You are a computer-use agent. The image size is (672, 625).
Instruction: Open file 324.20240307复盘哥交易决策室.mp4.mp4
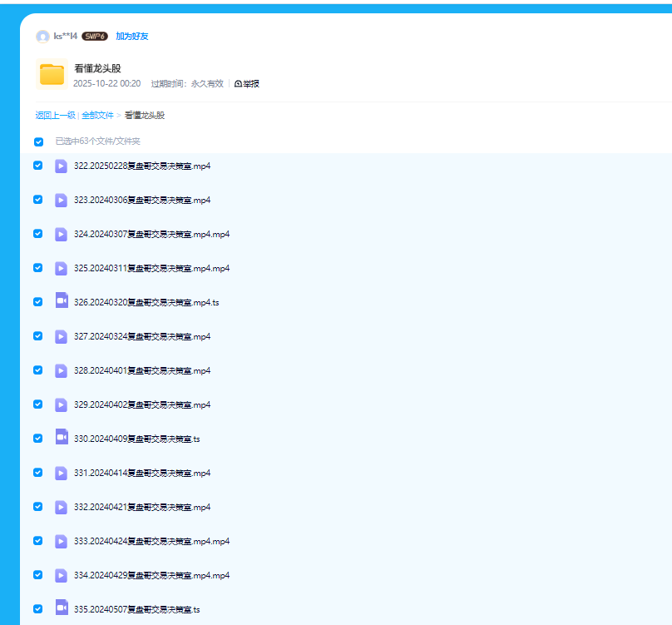click(x=151, y=235)
